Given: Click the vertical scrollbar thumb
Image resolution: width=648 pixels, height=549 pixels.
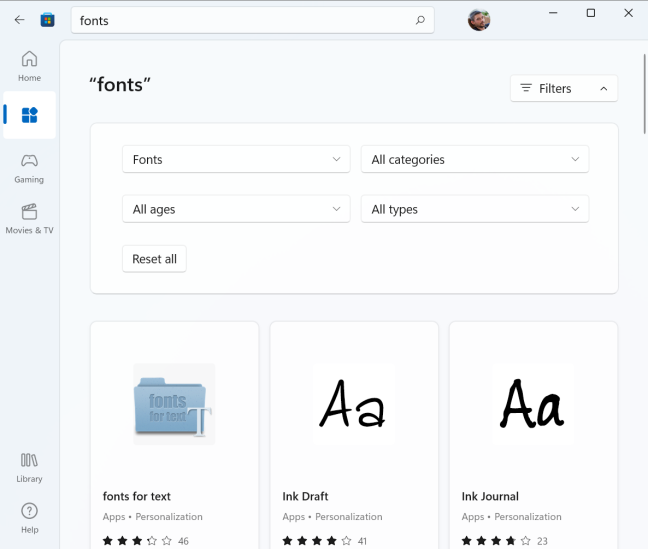Looking at the screenshot, I should click(644, 94).
